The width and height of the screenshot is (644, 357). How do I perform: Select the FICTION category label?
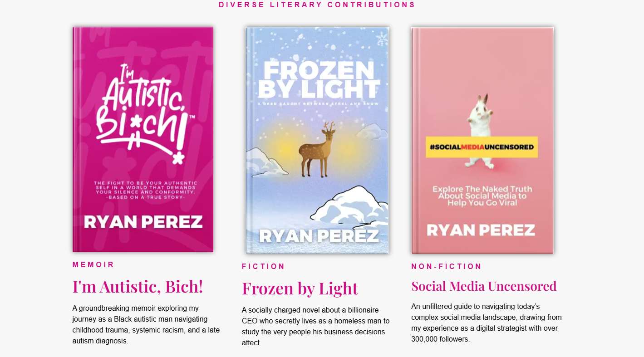pyautogui.click(x=263, y=266)
